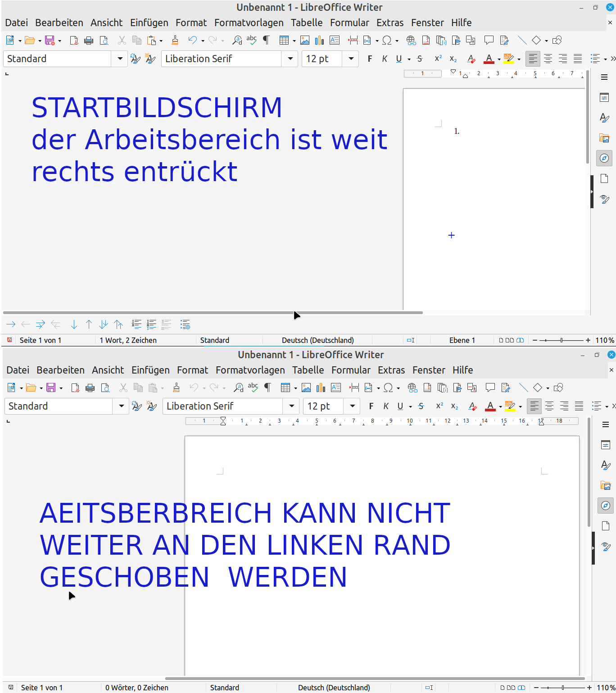Open Find & Replace in the top window

click(237, 41)
